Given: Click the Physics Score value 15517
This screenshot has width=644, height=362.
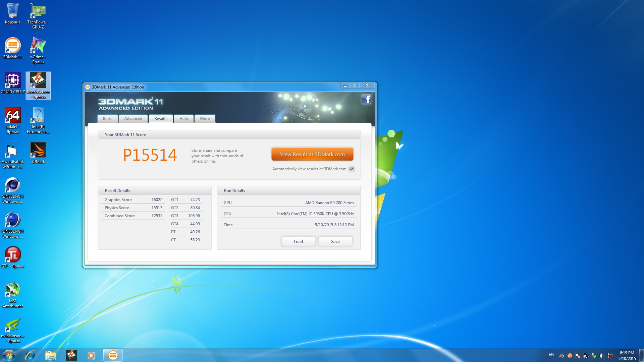Looking at the screenshot, I should pyautogui.click(x=157, y=208).
